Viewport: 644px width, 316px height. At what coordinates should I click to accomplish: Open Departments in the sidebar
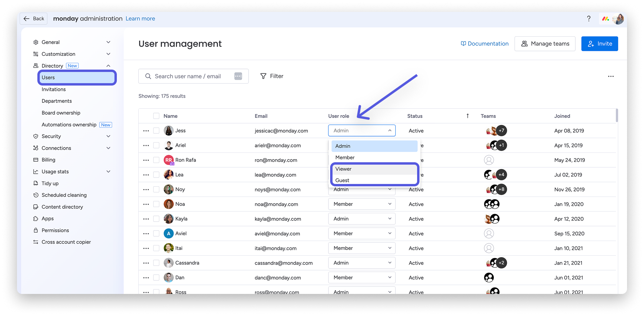click(x=57, y=101)
